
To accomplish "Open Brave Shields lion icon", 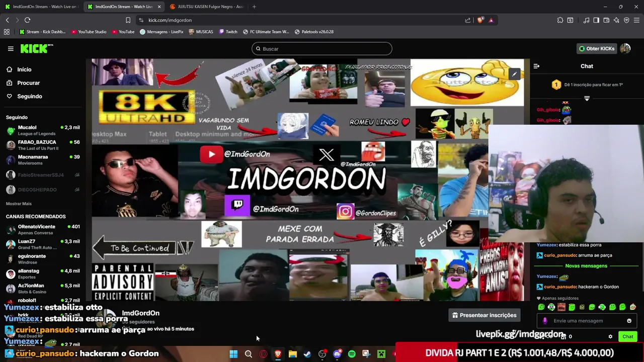I will 480,20.
